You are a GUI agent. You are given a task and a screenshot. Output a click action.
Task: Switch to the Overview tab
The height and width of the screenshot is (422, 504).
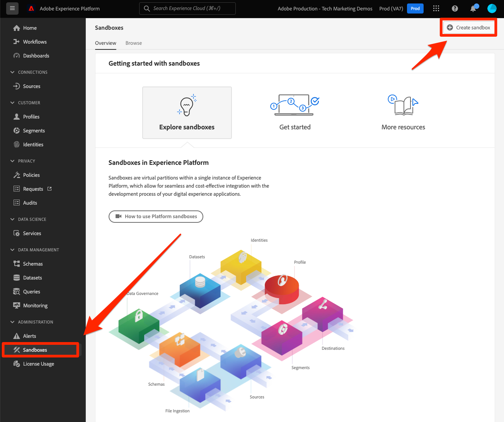[x=106, y=43]
